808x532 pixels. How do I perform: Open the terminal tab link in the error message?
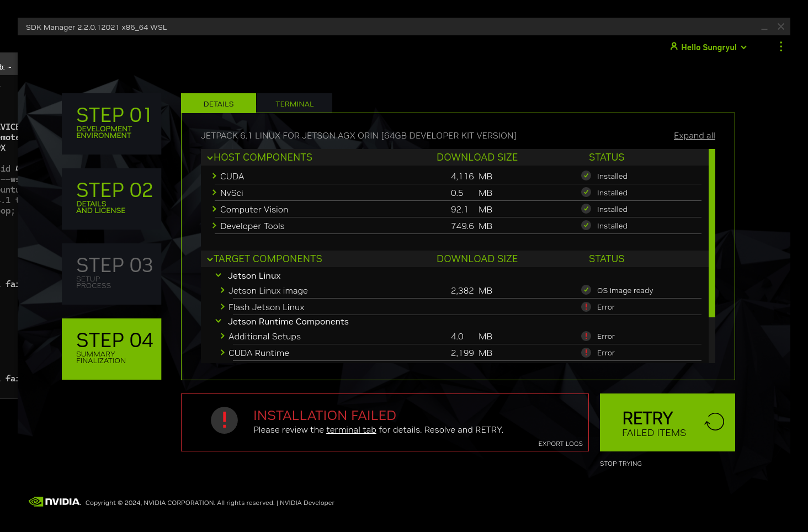coord(351,430)
